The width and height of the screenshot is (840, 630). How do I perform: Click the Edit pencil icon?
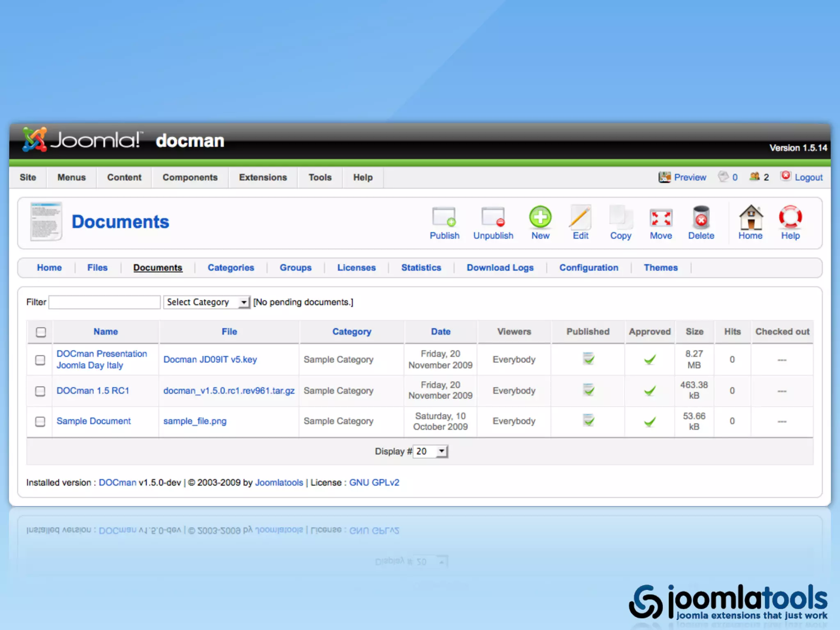tap(580, 218)
